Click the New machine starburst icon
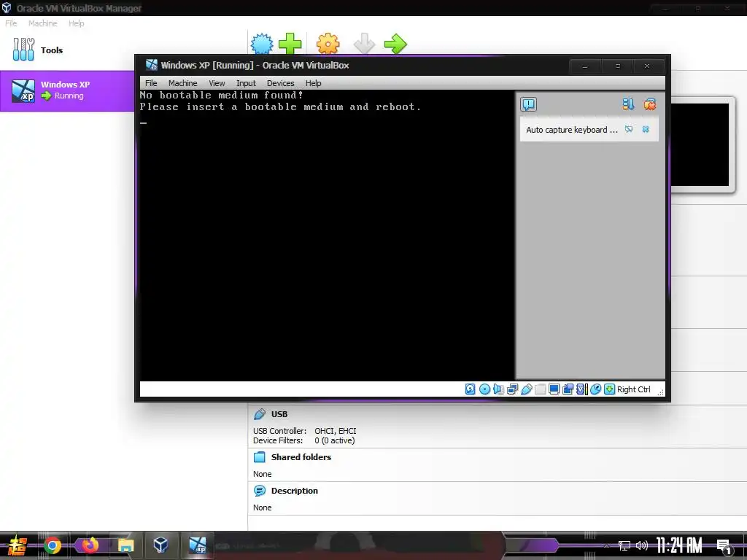 pos(262,44)
